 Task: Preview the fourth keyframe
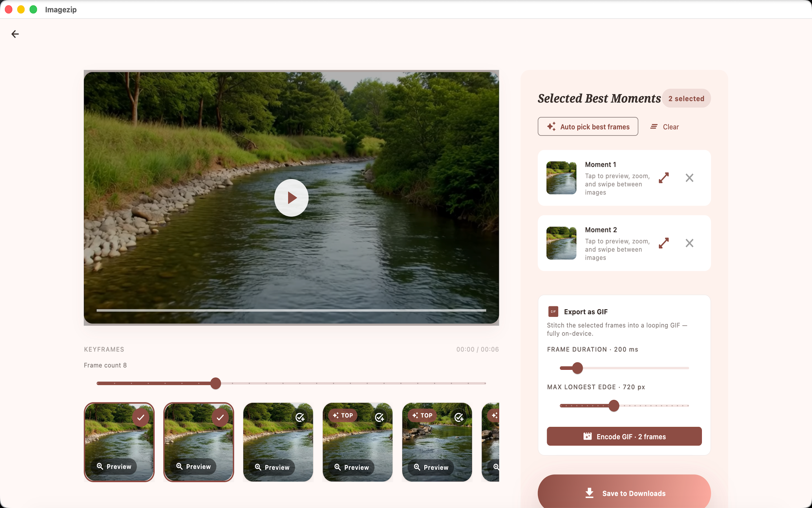tap(351, 467)
